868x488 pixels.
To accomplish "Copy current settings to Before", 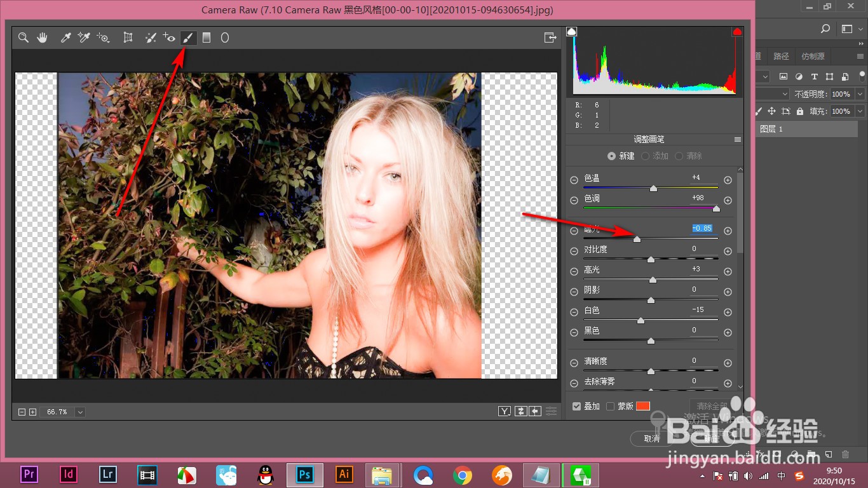I will coord(535,411).
